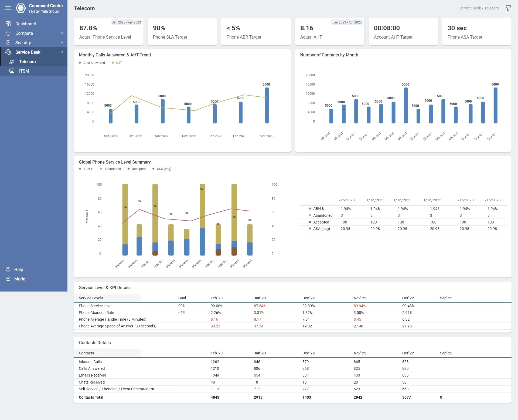
Task: Click the Abandoned legend color swatch
Action: [101, 169]
